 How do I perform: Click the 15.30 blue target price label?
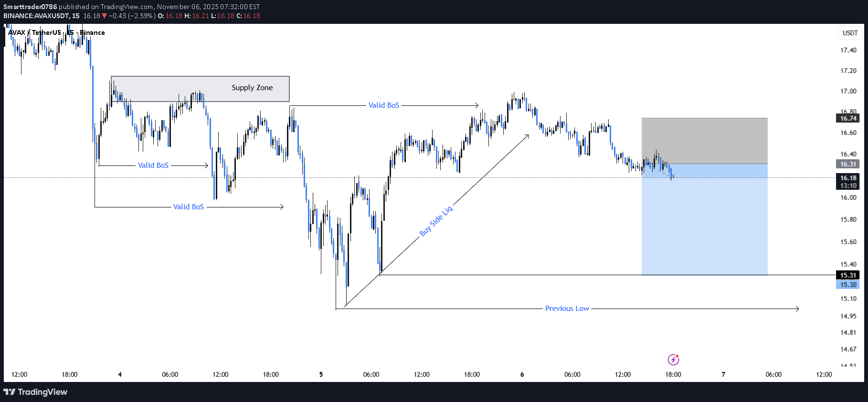click(848, 285)
